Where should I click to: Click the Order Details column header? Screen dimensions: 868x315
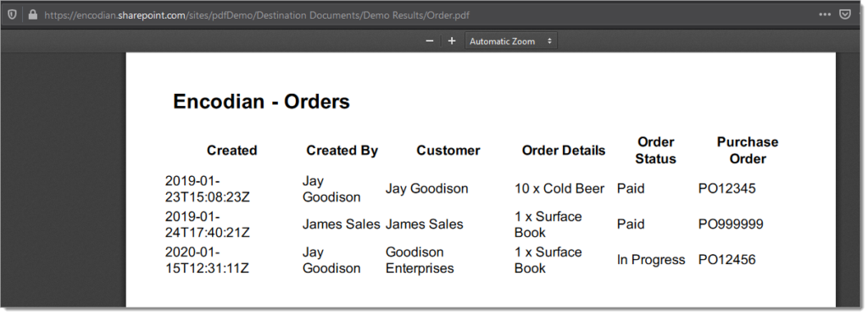tap(564, 151)
